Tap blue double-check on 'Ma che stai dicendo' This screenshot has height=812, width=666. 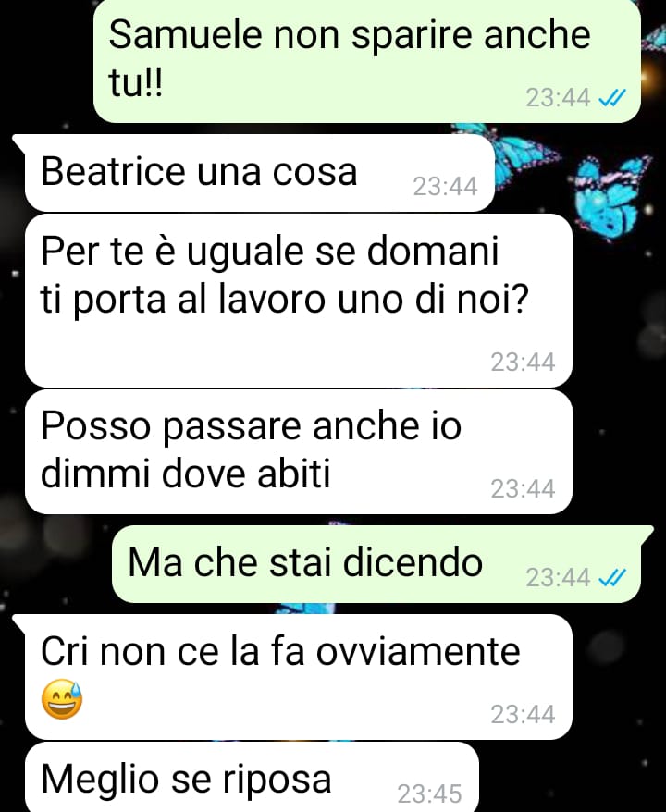pyautogui.click(x=611, y=577)
